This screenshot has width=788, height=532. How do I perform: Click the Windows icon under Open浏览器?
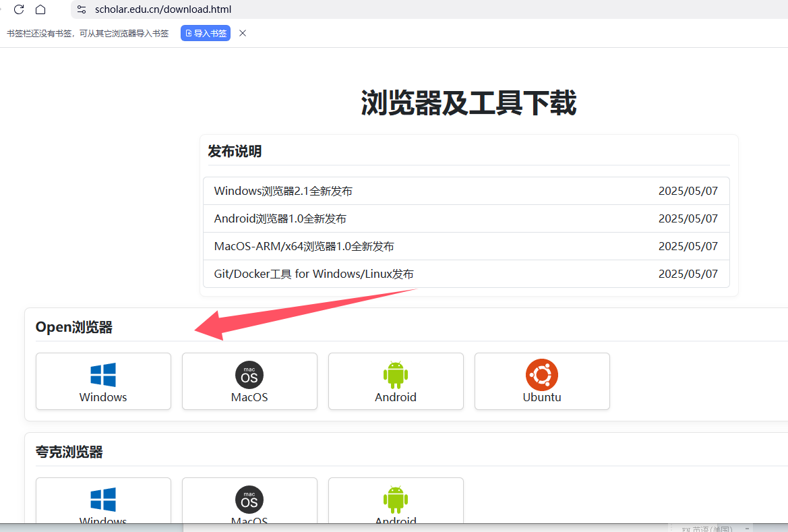pos(103,375)
